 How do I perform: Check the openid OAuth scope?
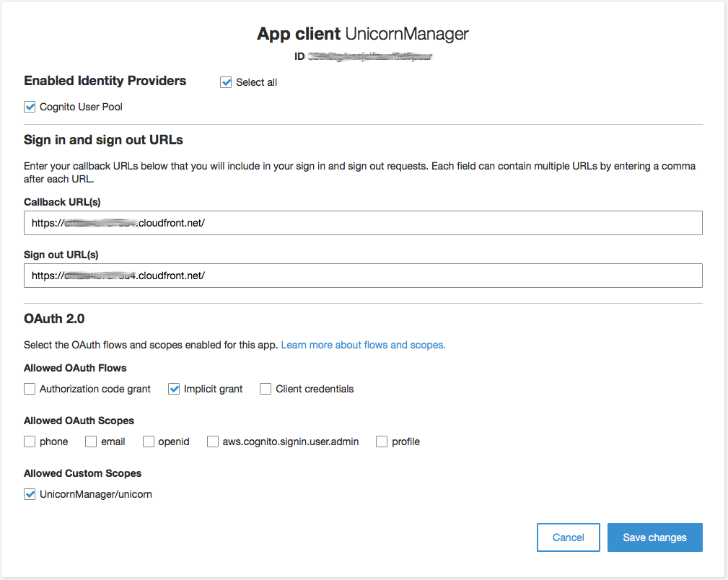(x=149, y=441)
